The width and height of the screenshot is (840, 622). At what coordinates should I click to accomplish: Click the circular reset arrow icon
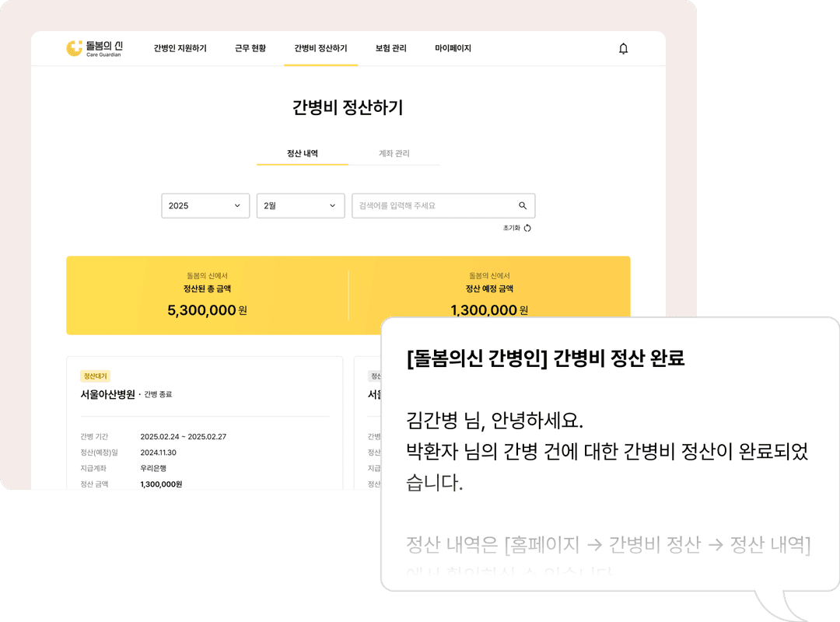[x=527, y=228]
